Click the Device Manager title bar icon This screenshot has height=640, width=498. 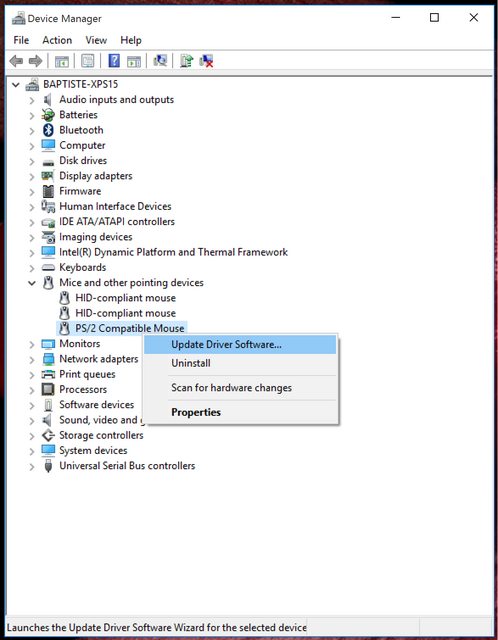pos(18,18)
